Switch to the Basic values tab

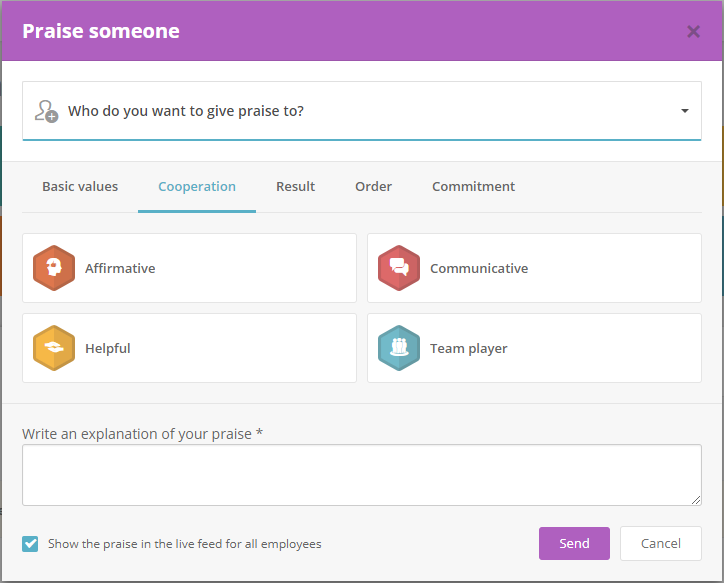coord(80,186)
